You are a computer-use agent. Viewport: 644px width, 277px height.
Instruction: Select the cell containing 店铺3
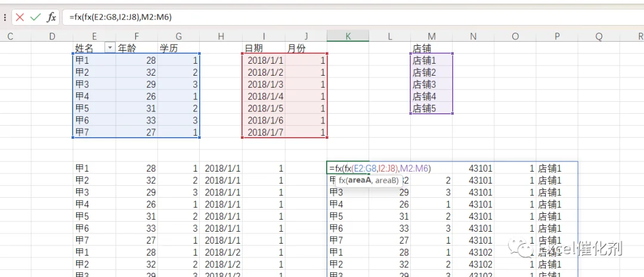(431, 85)
